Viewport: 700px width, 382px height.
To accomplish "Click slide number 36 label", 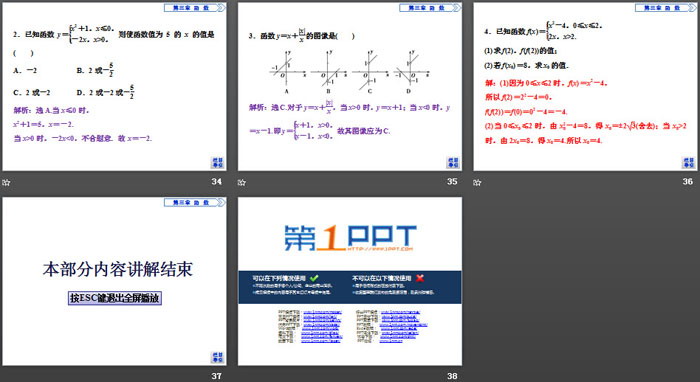I will (x=688, y=181).
